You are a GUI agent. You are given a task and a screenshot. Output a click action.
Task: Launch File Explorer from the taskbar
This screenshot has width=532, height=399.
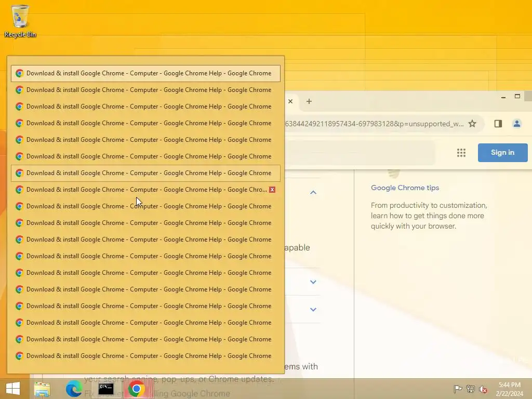pyautogui.click(x=42, y=389)
